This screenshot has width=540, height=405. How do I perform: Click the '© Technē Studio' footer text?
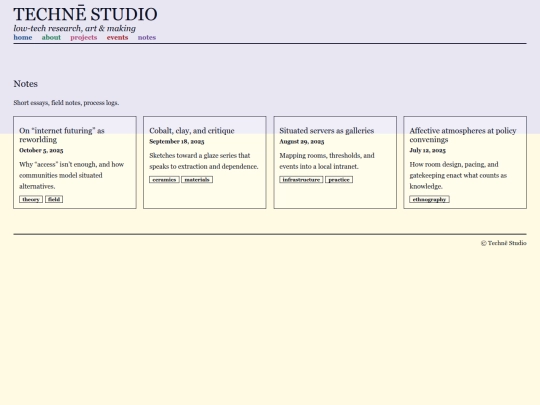[x=503, y=243]
